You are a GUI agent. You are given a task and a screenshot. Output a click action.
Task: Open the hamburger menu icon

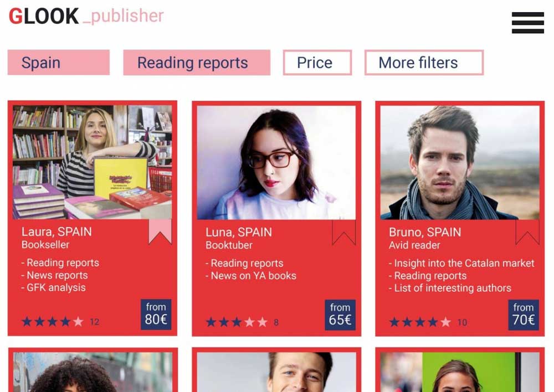tap(527, 23)
